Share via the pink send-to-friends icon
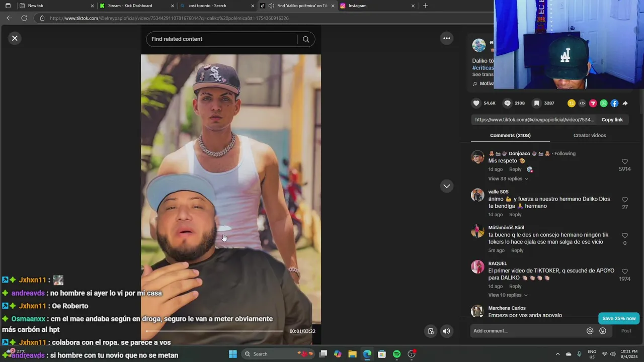The width and height of the screenshot is (644, 362). coord(593,103)
